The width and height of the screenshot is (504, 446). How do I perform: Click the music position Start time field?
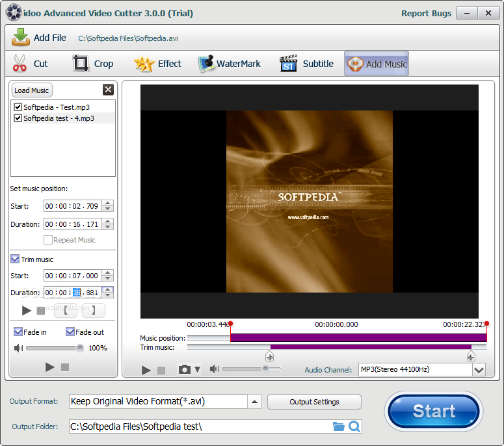(73, 206)
